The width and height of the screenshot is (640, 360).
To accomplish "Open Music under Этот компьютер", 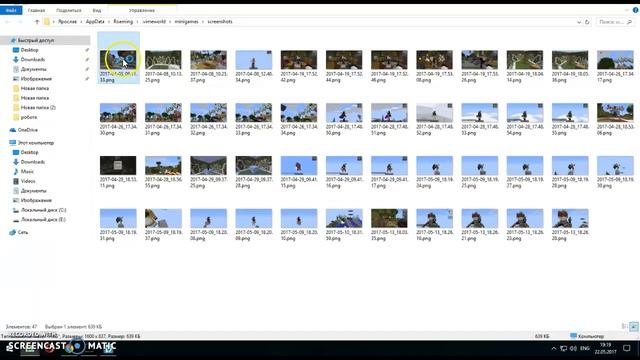I will coord(27,171).
